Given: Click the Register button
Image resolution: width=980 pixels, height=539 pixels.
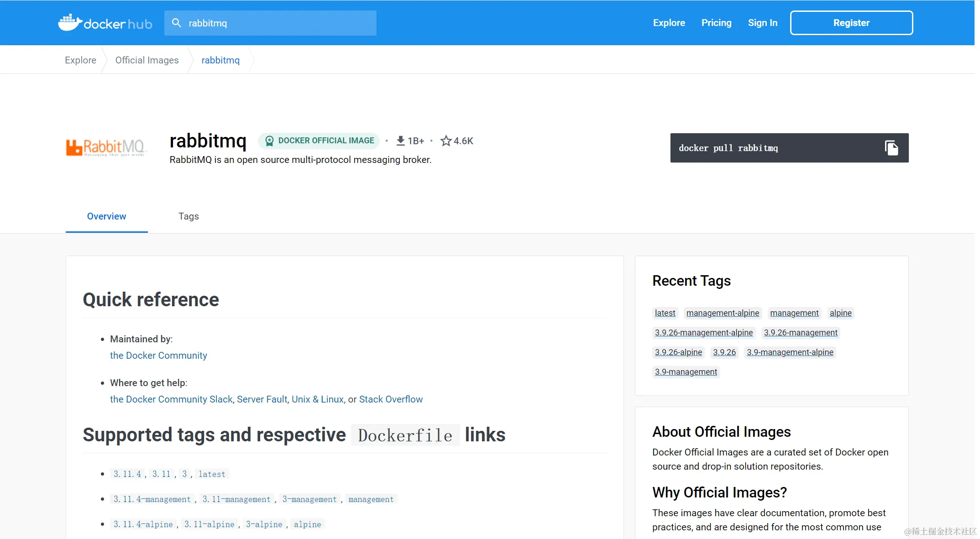Looking at the screenshot, I should [x=851, y=23].
